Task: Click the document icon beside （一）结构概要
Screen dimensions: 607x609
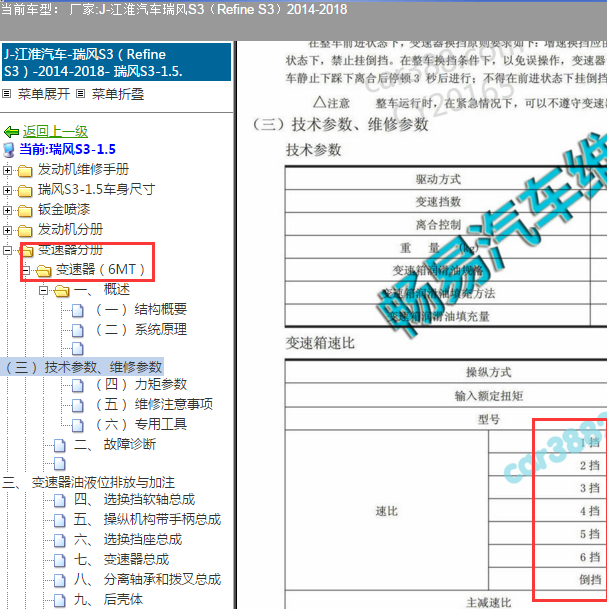Action: pyautogui.click(x=78, y=310)
